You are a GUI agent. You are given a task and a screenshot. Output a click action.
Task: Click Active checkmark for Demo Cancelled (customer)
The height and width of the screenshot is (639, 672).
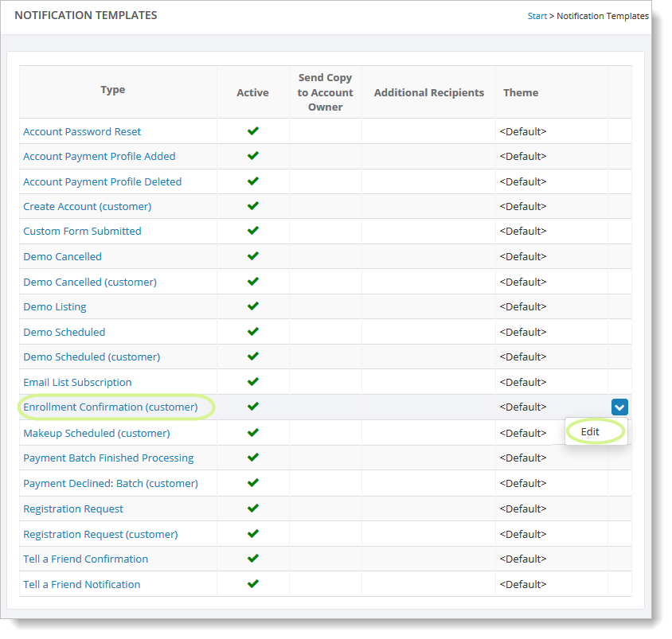253,281
